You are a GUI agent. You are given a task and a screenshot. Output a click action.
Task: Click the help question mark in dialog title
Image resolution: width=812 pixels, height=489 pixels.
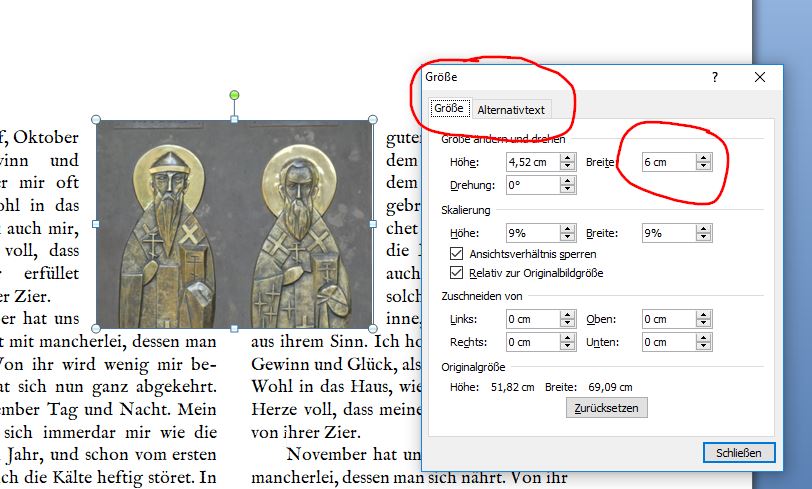(x=715, y=77)
